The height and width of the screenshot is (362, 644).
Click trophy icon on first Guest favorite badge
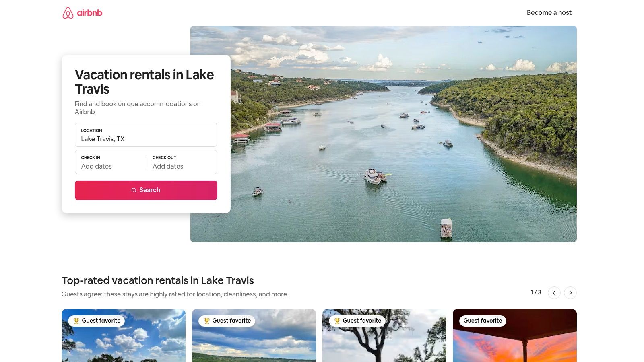click(x=76, y=321)
